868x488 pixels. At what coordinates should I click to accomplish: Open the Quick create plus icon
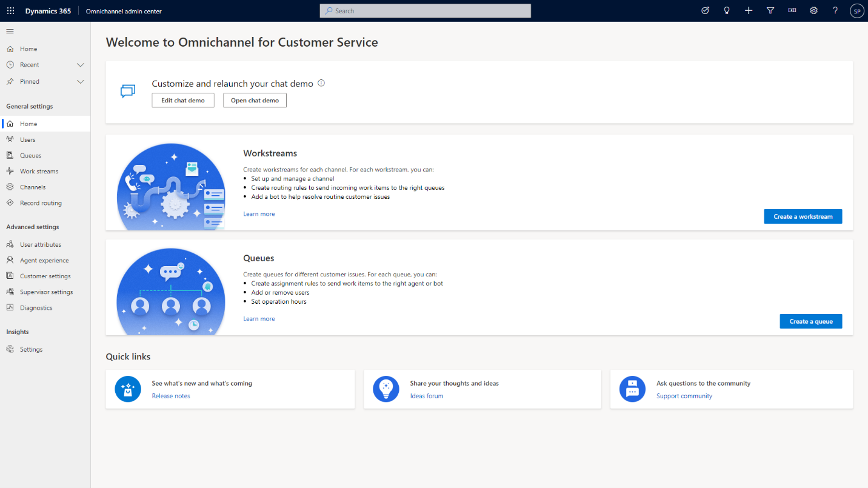point(749,10)
